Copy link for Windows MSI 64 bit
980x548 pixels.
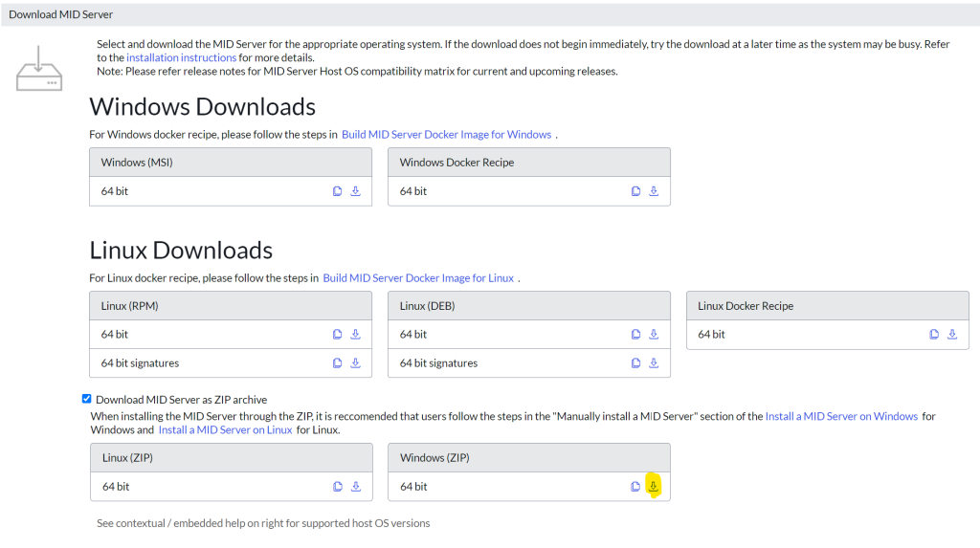coord(337,191)
